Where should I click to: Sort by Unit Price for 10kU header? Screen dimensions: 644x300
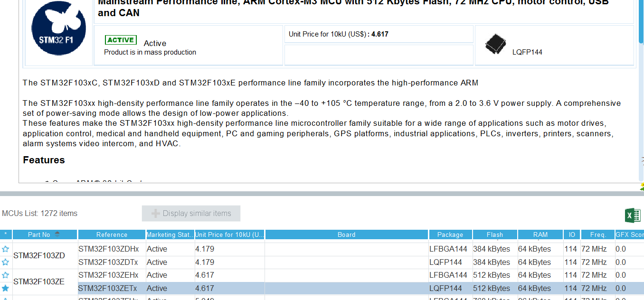(230, 234)
